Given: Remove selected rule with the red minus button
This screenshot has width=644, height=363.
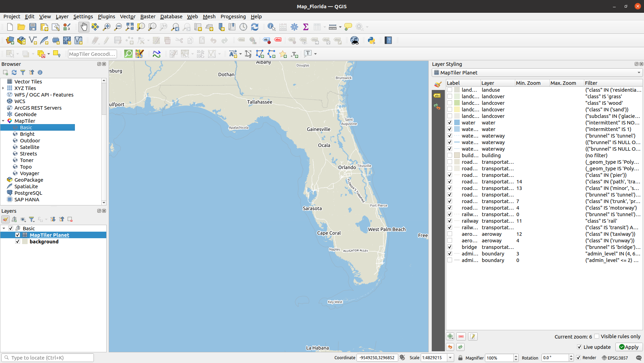Looking at the screenshot, I should (461, 336).
